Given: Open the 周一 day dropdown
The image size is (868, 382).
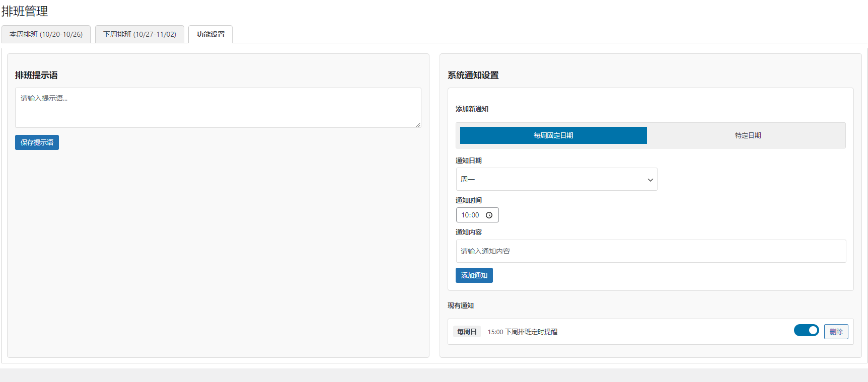Looking at the screenshot, I should (x=556, y=179).
